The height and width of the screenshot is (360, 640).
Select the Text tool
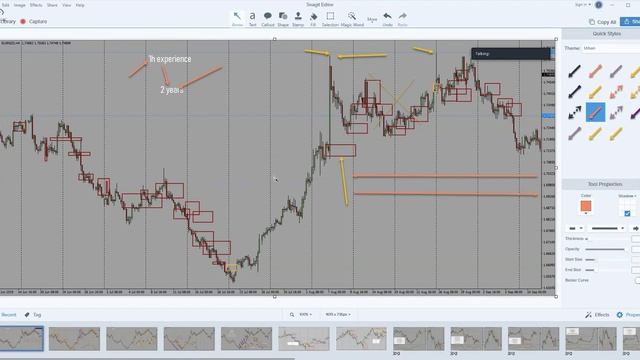click(x=253, y=19)
